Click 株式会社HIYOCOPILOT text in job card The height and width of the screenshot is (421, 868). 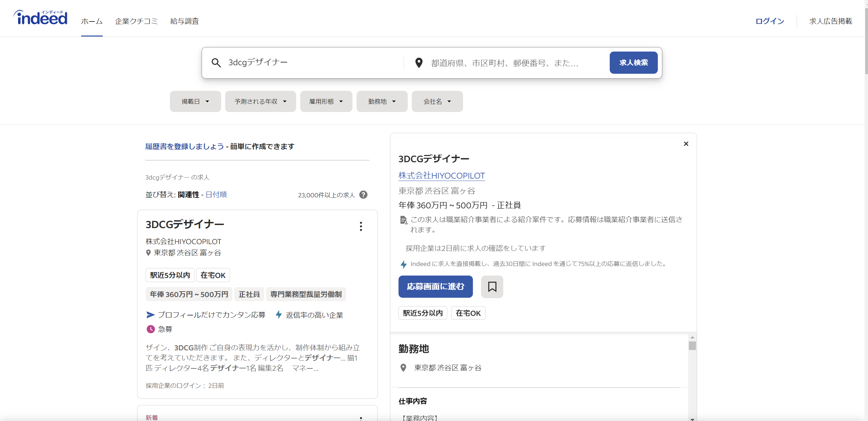pos(184,242)
